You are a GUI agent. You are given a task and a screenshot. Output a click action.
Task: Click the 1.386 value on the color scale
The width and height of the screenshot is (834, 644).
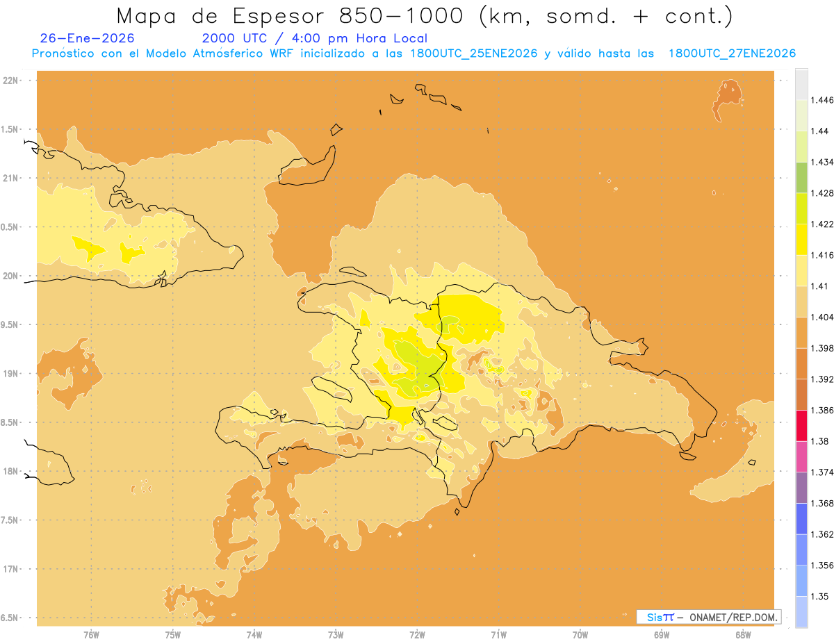pos(822,411)
